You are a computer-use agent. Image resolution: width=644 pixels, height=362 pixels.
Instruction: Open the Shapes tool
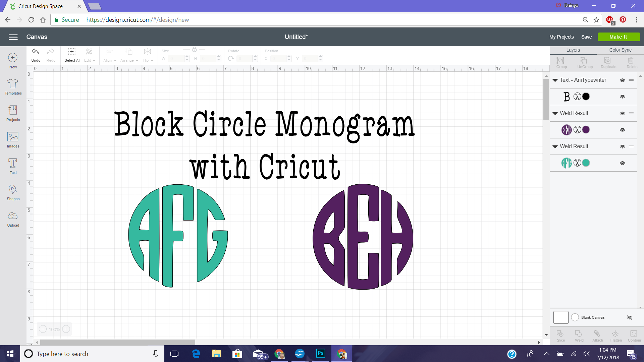(x=13, y=193)
